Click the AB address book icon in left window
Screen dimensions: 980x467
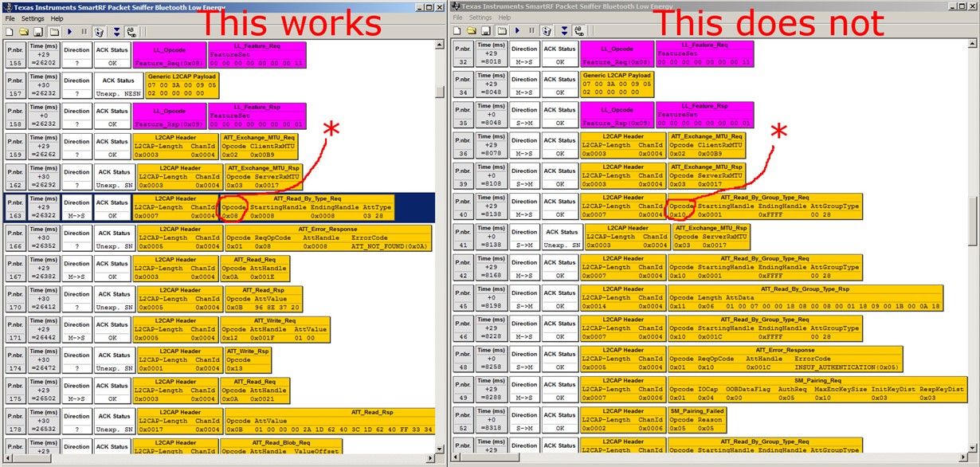pyautogui.click(x=131, y=31)
